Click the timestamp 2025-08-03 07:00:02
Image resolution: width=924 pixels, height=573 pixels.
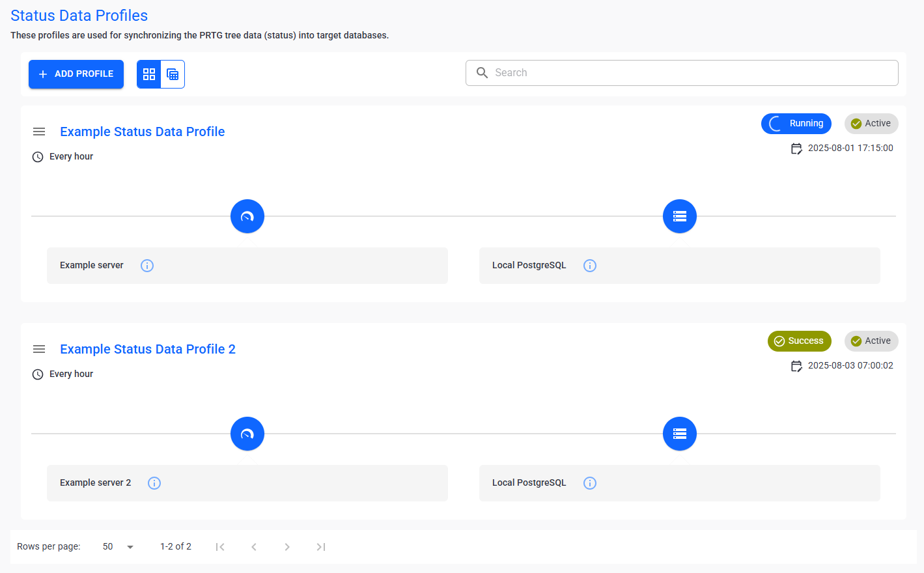click(x=850, y=366)
